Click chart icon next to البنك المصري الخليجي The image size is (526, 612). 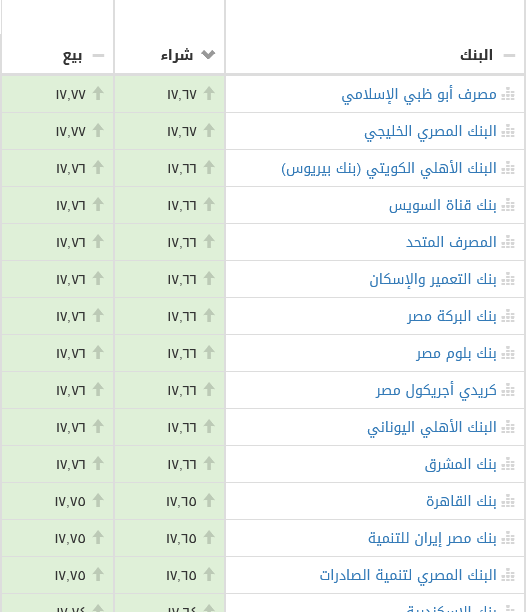(x=508, y=131)
